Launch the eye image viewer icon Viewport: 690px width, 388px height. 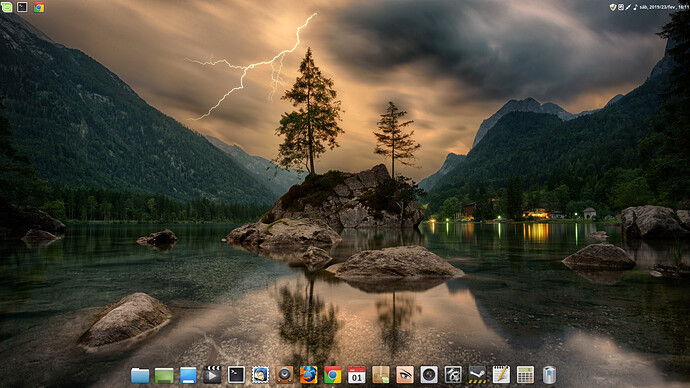(x=405, y=375)
